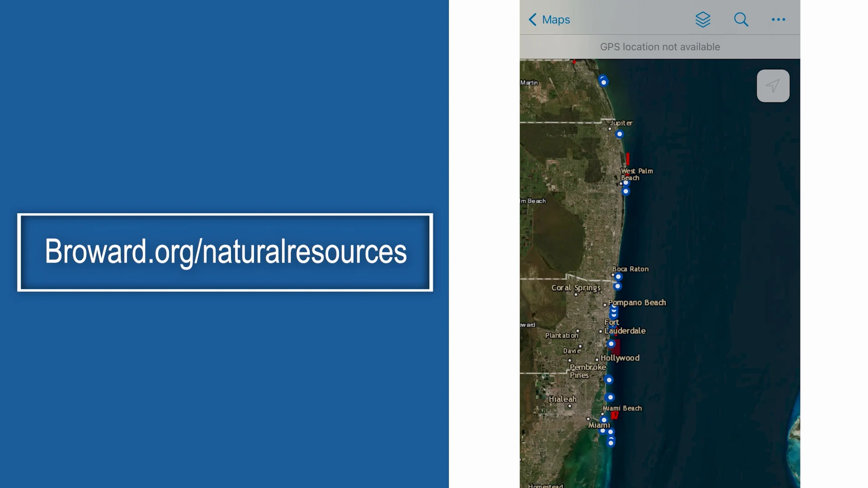Tap the southernmost blue marker below Miami
Viewport: 868px width, 488px height.
611,443
